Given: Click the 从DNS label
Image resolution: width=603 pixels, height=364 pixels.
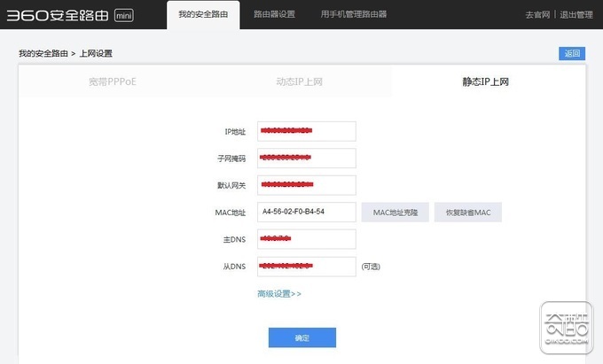Looking at the screenshot, I should tap(234, 267).
